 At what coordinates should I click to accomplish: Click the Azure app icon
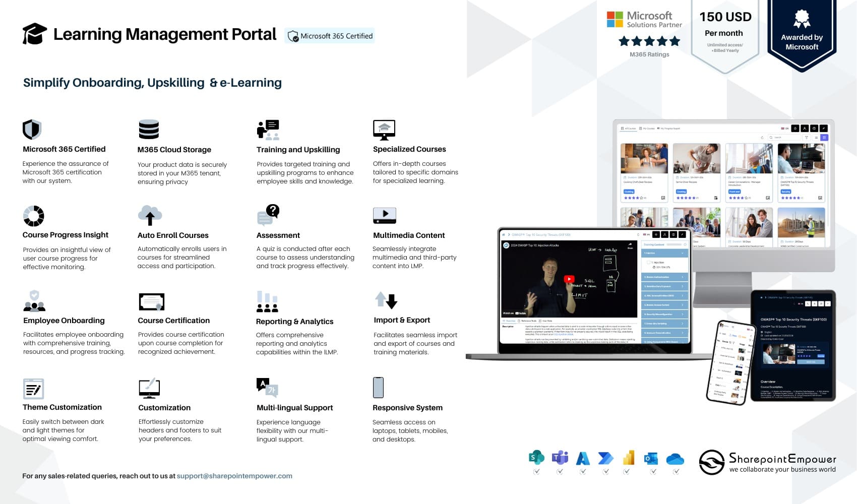583,458
